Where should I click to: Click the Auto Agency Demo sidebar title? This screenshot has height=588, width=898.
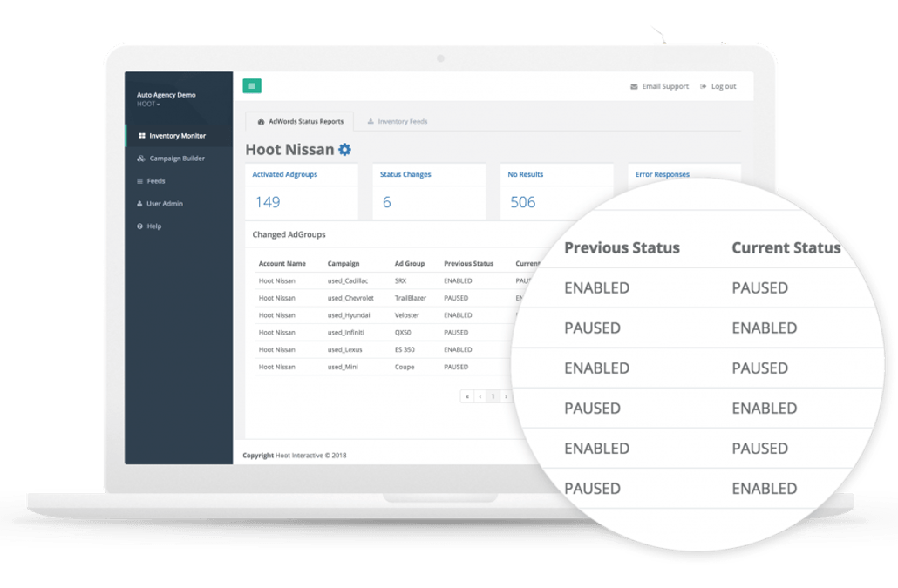click(x=166, y=95)
